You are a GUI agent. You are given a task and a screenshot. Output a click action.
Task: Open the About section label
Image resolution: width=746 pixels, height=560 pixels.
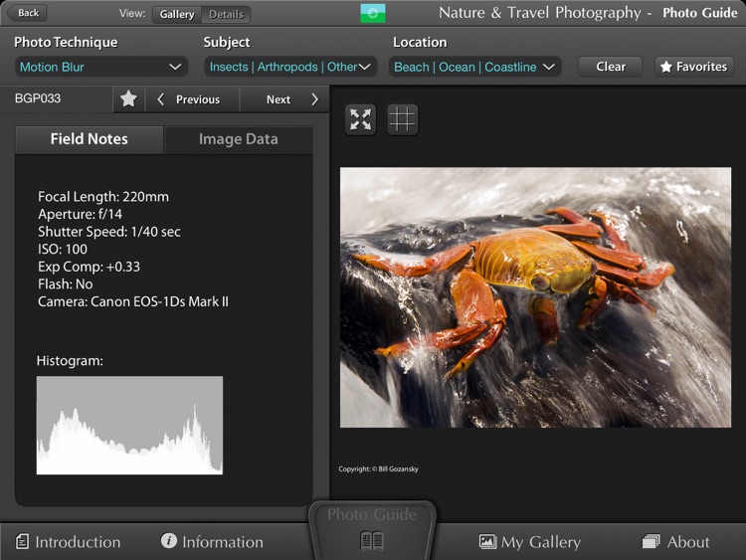[688, 542]
